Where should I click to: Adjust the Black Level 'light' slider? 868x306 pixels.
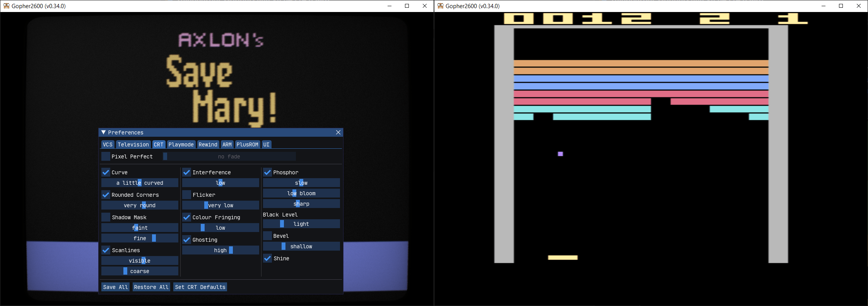coord(301,224)
